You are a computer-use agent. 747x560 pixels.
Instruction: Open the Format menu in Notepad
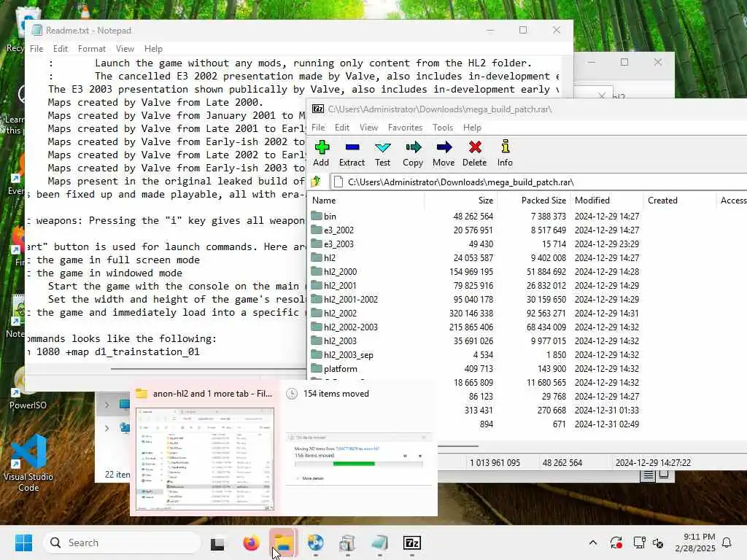[x=91, y=49]
